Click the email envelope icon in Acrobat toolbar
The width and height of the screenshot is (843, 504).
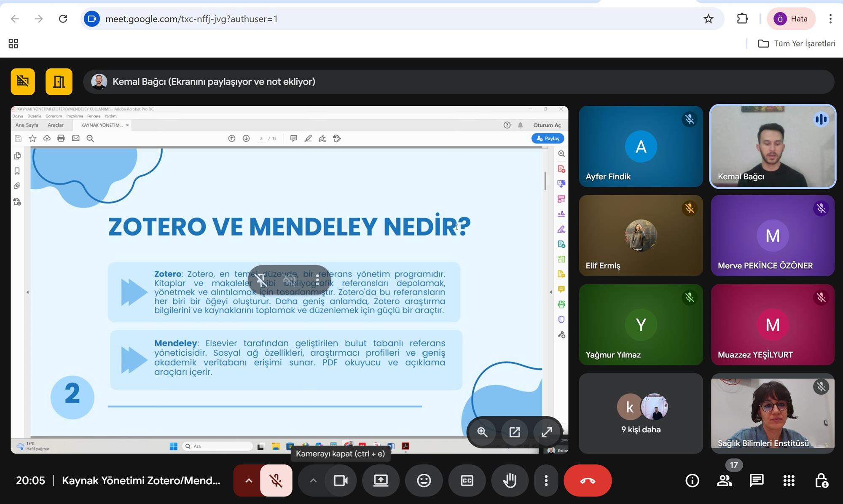[x=76, y=138]
